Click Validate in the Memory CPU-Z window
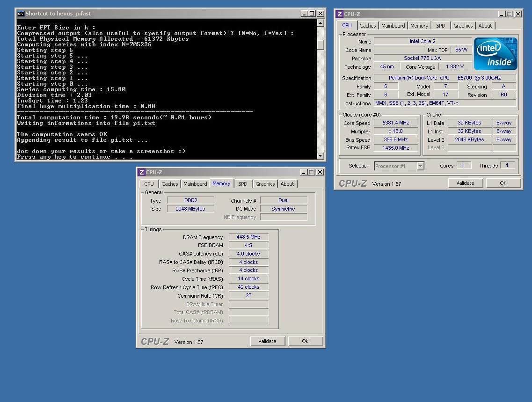Image resolution: width=532 pixels, height=402 pixels. point(267,341)
